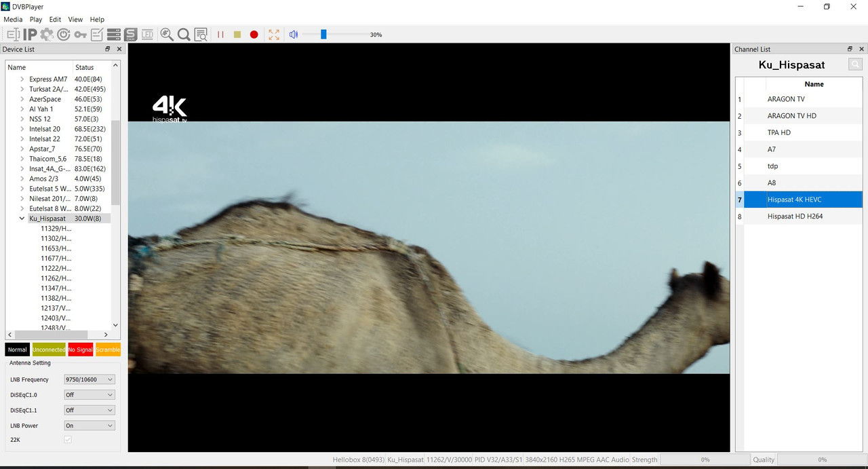868x469 pixels.
Task: Open the server list toolbar icon
Action: click(x=114, y=35)
